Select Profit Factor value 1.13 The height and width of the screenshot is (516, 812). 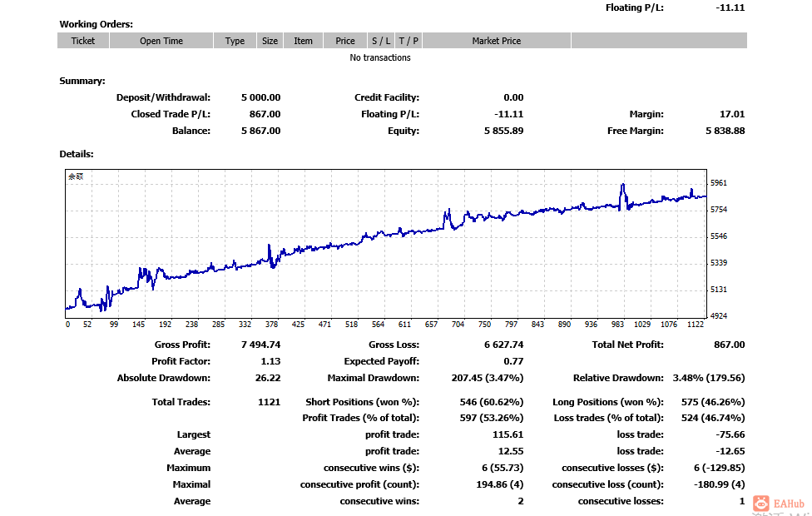(270, 361)
